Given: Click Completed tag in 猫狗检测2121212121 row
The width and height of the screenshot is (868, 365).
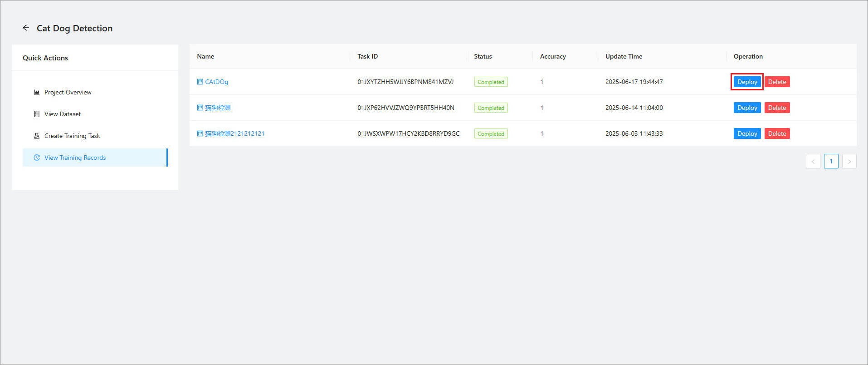Looking at the screenshot, I should click(x=491, y=133).
